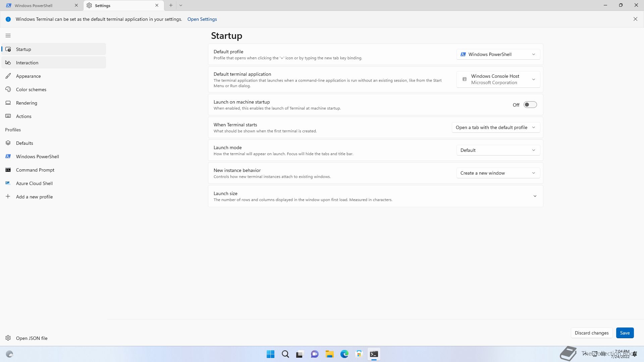644x362 pixels.
Task: Click the Open Settings link in banner
Action: [202, 19]
